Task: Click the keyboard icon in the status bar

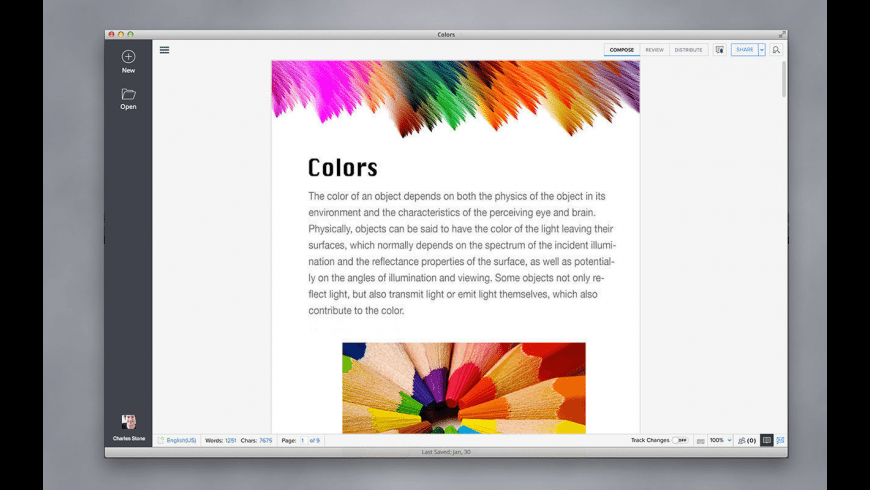Action: pos(701,441)
